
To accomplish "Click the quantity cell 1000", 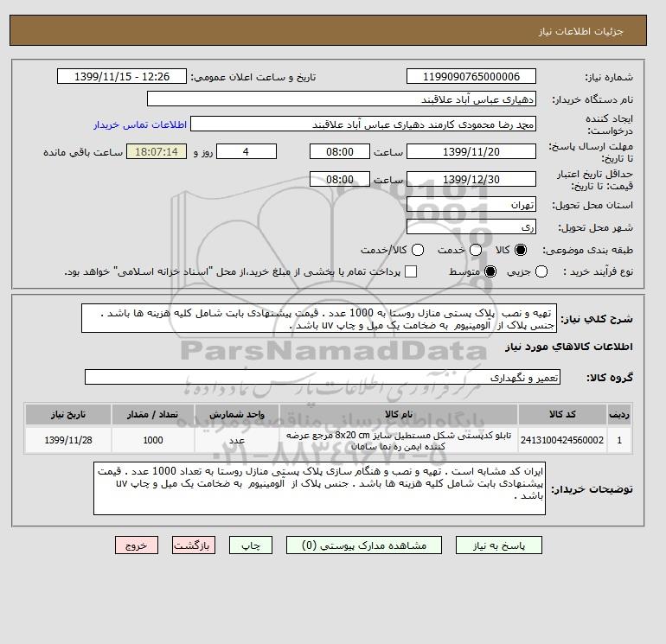I will click(153, 440).
